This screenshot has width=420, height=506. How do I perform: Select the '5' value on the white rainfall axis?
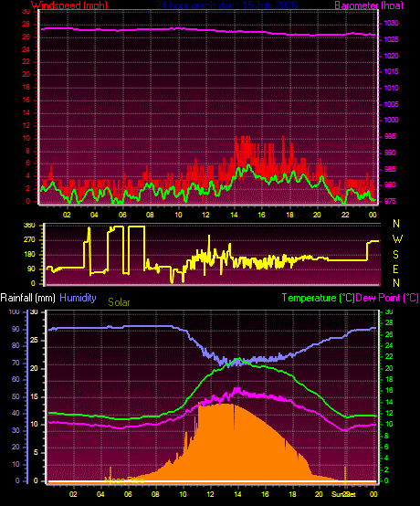point(36,453)
